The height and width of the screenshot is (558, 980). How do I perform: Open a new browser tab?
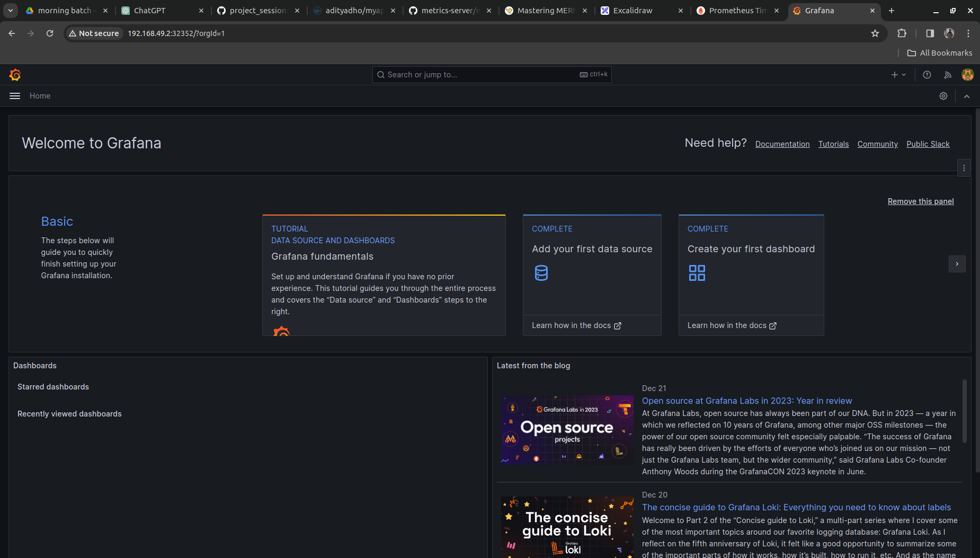(x=892, y=11)
